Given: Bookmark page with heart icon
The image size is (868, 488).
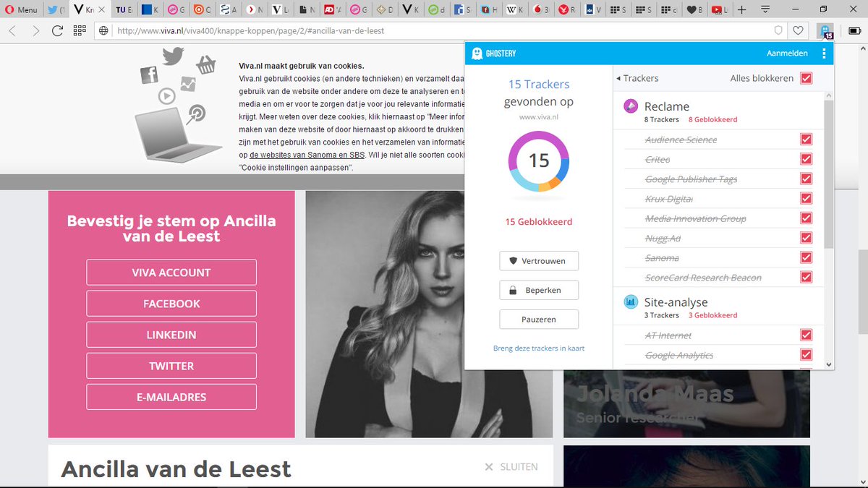Looking at the screenshot, I should click(798, 30).
